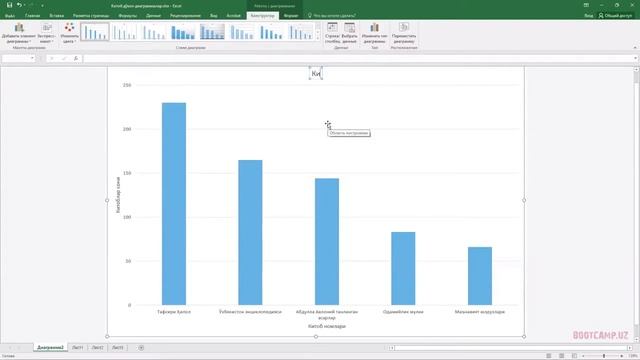Select the shortest bar, Маънавият юлдузлари
This screenshot has width=640, height=360.
pyautogui.click(x=480, y=276)
